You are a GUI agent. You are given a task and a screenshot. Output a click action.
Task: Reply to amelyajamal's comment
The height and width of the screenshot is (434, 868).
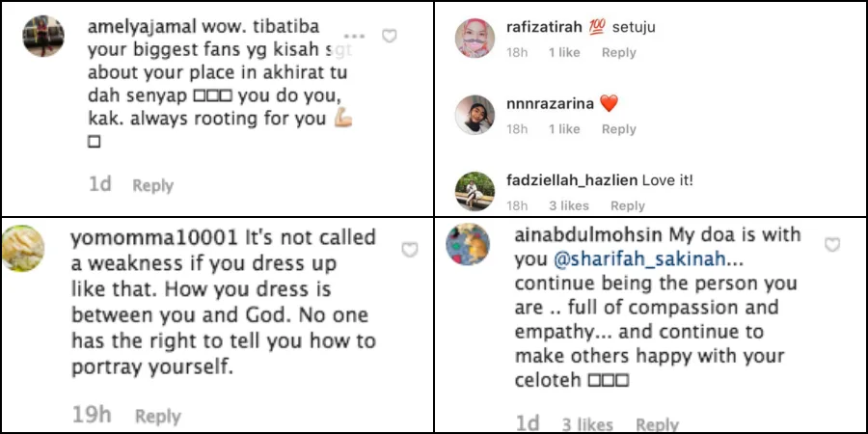click(152, 185)
